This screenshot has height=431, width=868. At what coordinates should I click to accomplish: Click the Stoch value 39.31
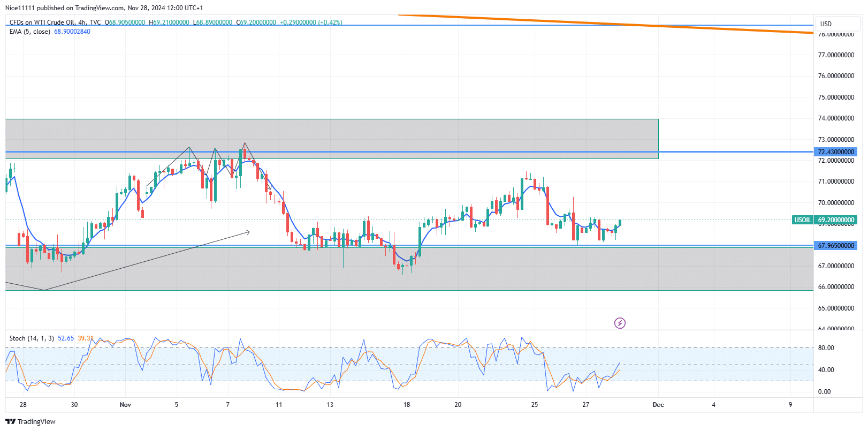86,338
